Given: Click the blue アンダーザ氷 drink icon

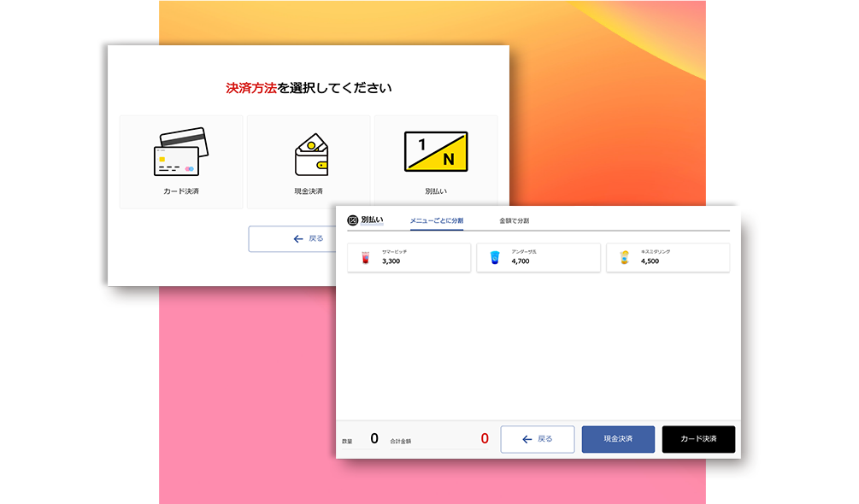Looking at the screenshot, I should [494, 257].
